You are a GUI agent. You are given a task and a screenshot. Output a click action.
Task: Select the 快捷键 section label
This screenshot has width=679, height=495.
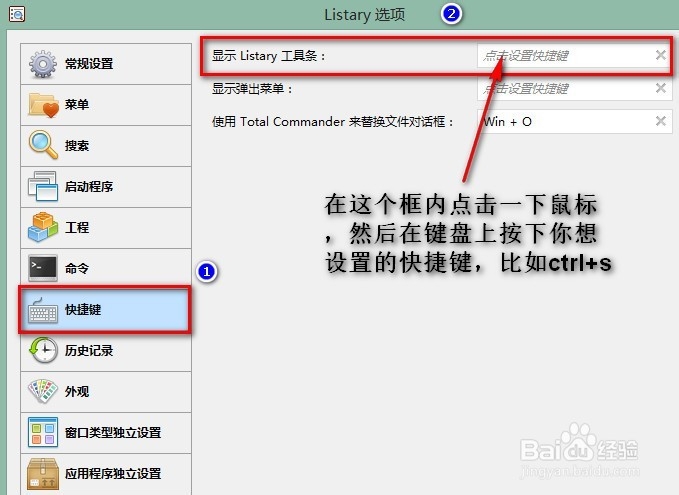[83, 310]
